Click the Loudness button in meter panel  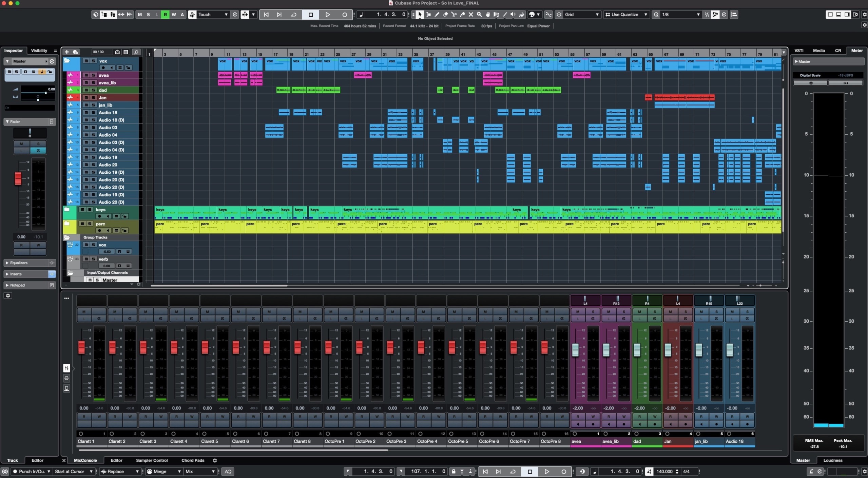tap(833, 460)
